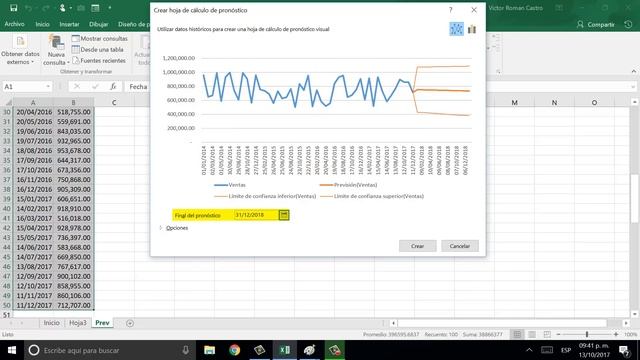Open the Archivo menu tab
The image size is (640, 360).
point(14,24)
